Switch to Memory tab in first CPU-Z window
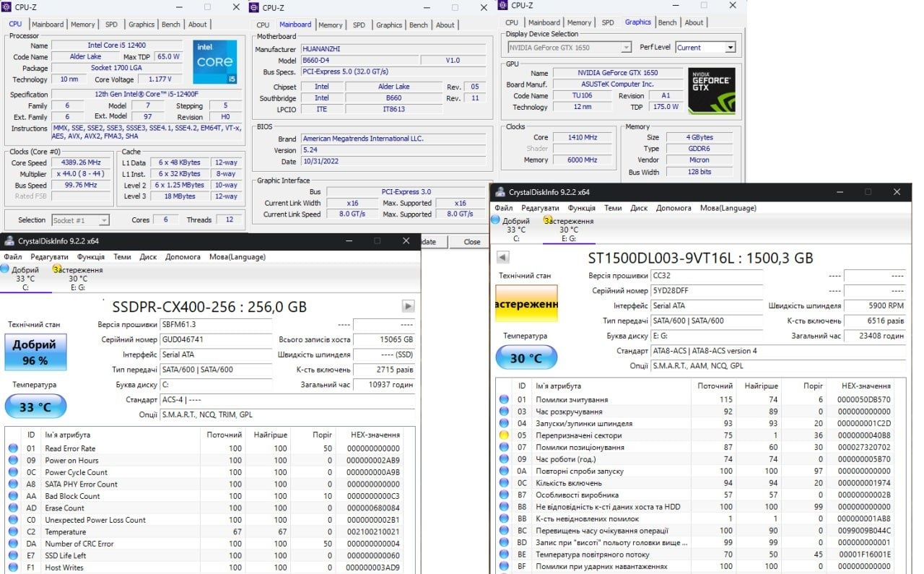Viewport: 924px width, 574px height. [82, 25]
